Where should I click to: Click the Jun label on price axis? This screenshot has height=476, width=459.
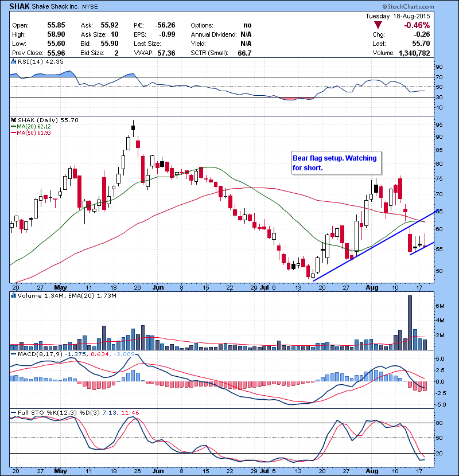click(158, 287)
